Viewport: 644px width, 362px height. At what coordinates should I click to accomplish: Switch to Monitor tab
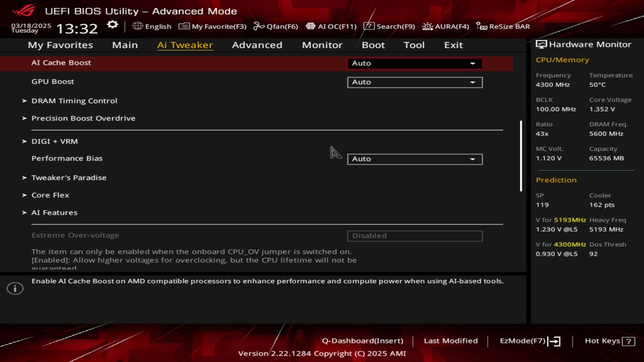[322, 45]
